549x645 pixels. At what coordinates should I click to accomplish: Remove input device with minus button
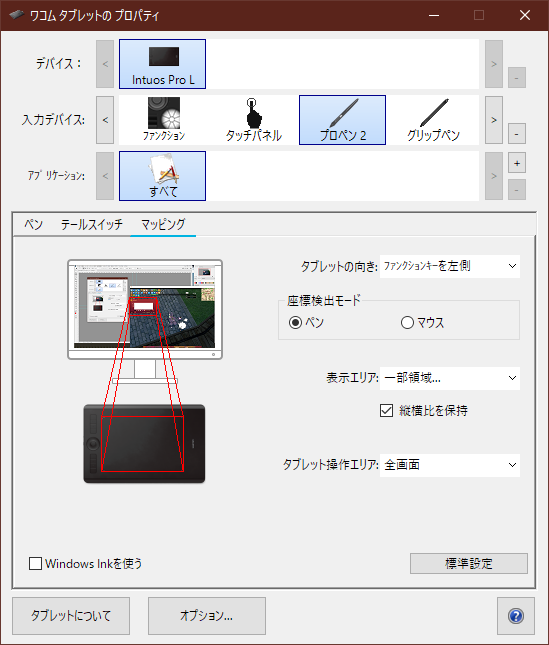(x=517, y=134)
